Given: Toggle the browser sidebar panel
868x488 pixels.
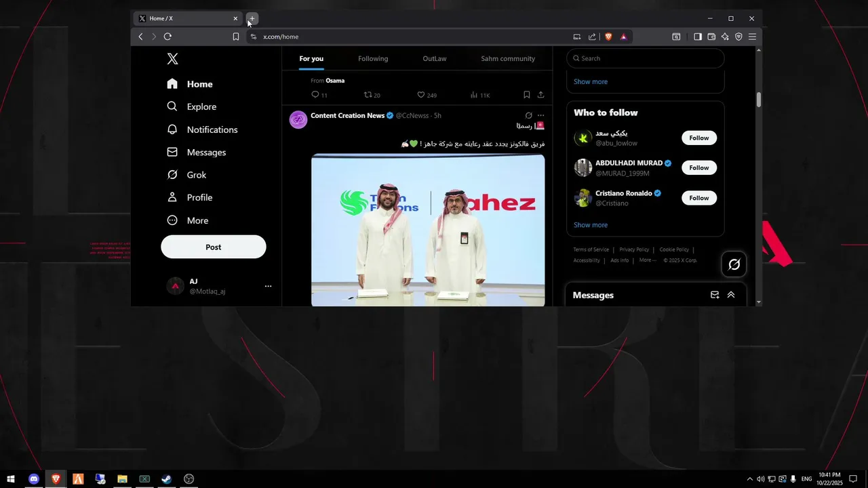Looking at the screenshot, I should (698, 37).
